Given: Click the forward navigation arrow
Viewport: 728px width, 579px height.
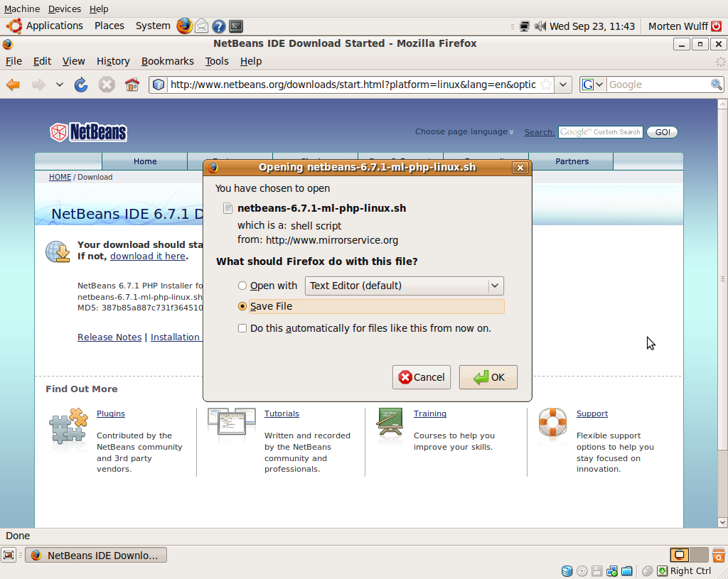Looking at the screenshot, I should click(x=38, y=85).
